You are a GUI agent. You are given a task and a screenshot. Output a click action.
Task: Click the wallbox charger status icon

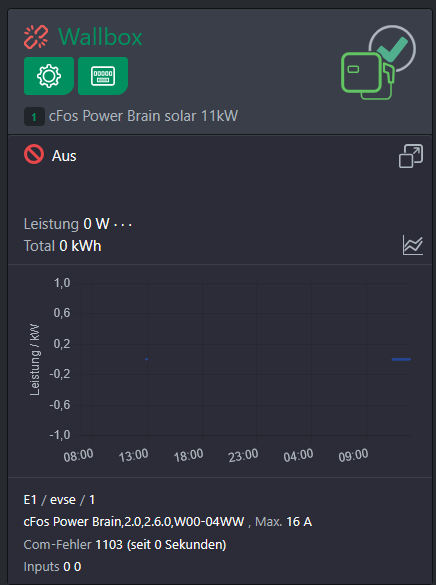click(x=367, y=76)
